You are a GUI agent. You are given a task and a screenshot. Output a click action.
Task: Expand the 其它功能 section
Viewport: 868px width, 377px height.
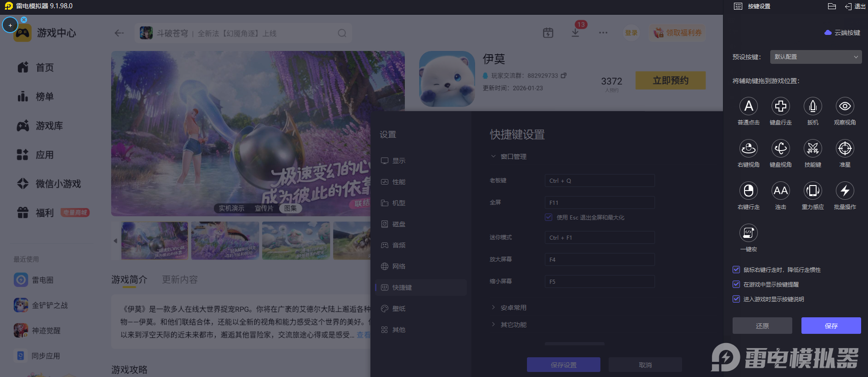click(x=509, y=325)
